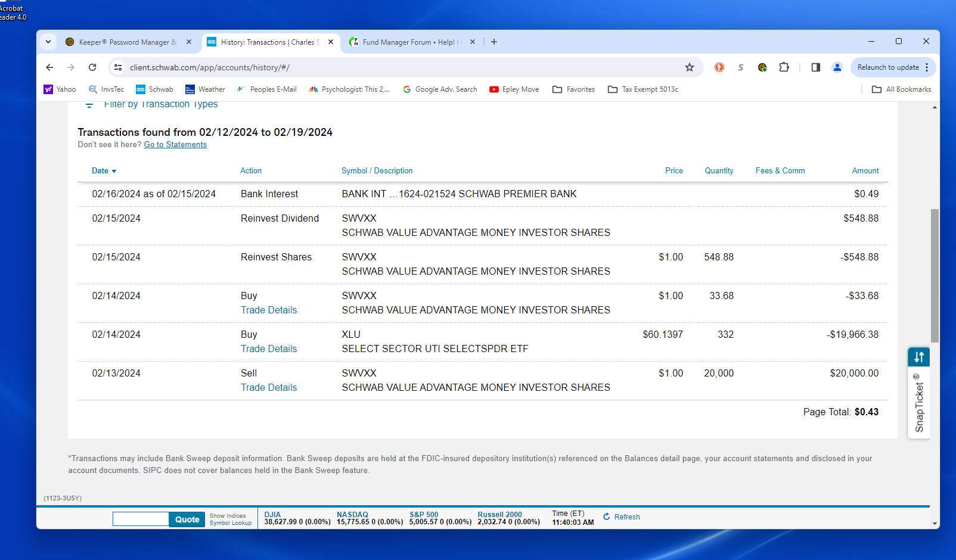Sort by Symbol / Description column header
Screen dimensions: 956x560
coord(377,171)
